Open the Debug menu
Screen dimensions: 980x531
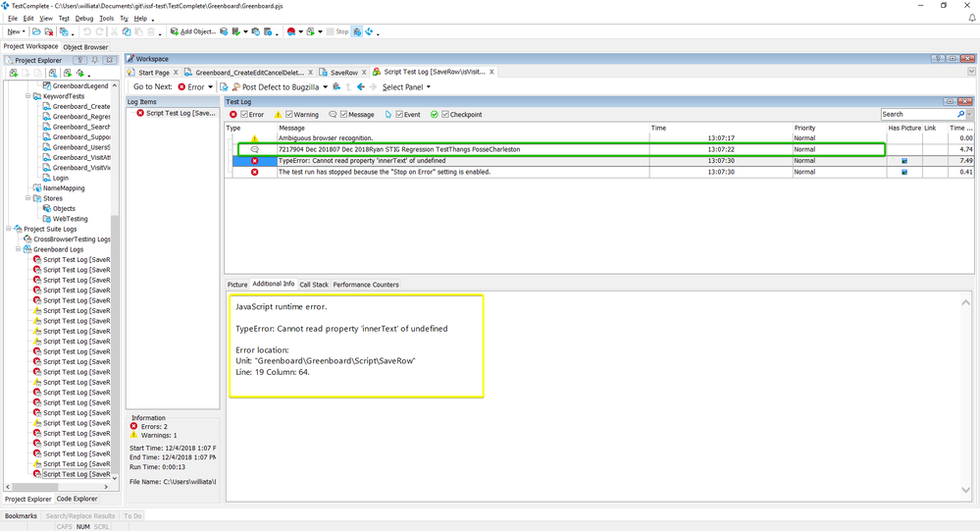pyautogui.click(x=82, y=19)
